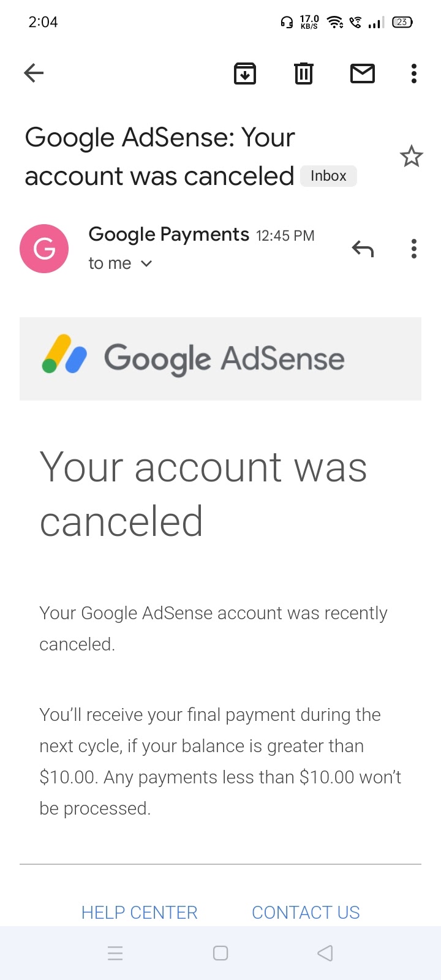This screenshot has width=441, height=980.
Task: Tap the Google AdSense logo banner
Action: pyautogui.click(x=221, y=358)
